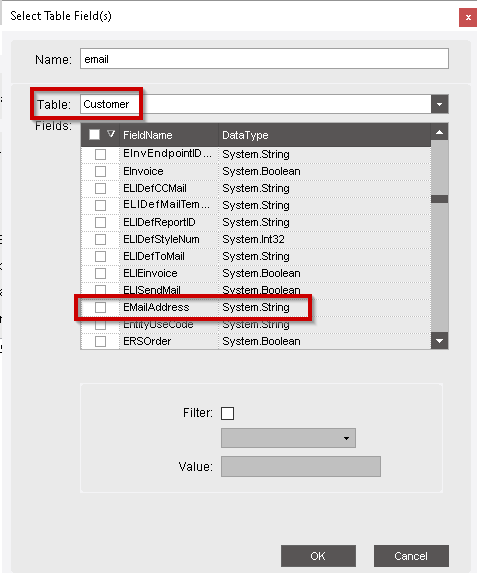Check the EInvoice field checkbox
The height and width of the screenshot is (573, 477).
[x=101, y=171]
